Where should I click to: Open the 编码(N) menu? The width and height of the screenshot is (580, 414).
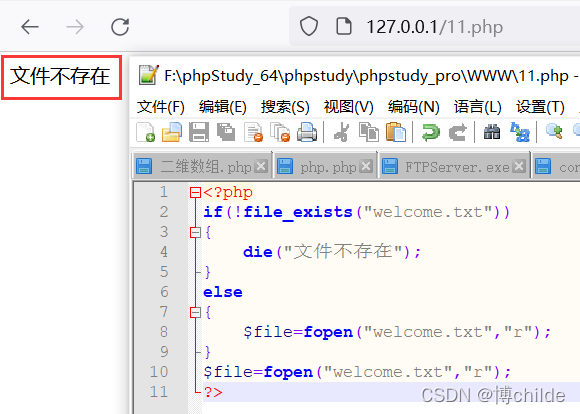pos(414,107)
